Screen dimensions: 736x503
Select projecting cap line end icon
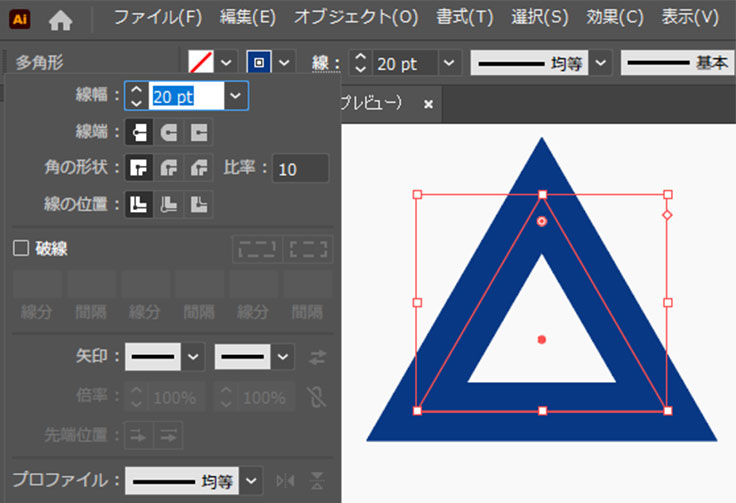point(200,132)
